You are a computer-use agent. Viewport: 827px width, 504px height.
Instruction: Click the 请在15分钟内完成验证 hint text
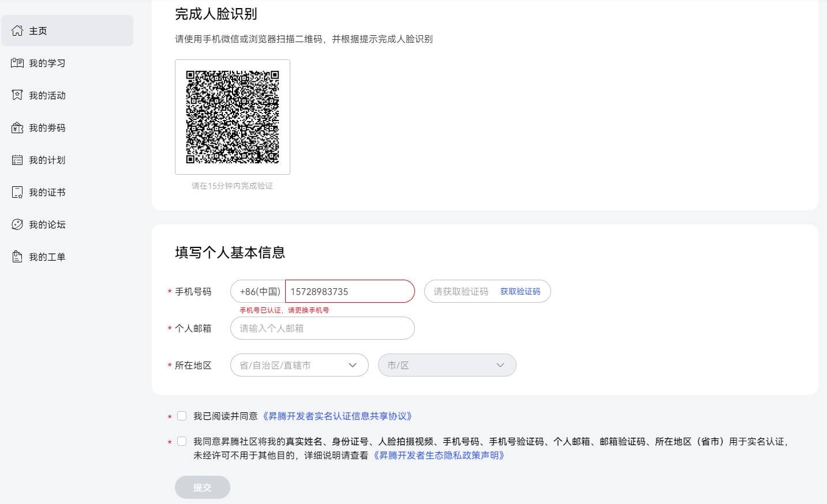[x=233, y=186]
